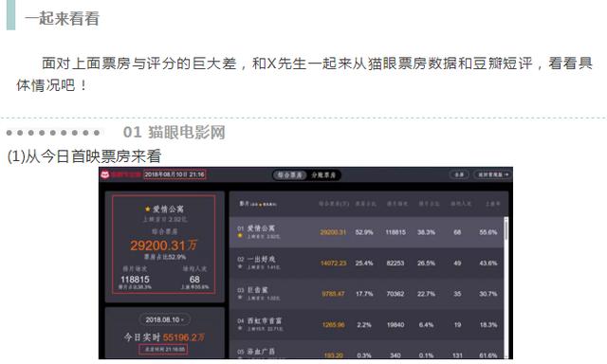Click the 2018年08月10日 21:16 timestamp
This screenshot has height=364, width=607.
point(175,174)
